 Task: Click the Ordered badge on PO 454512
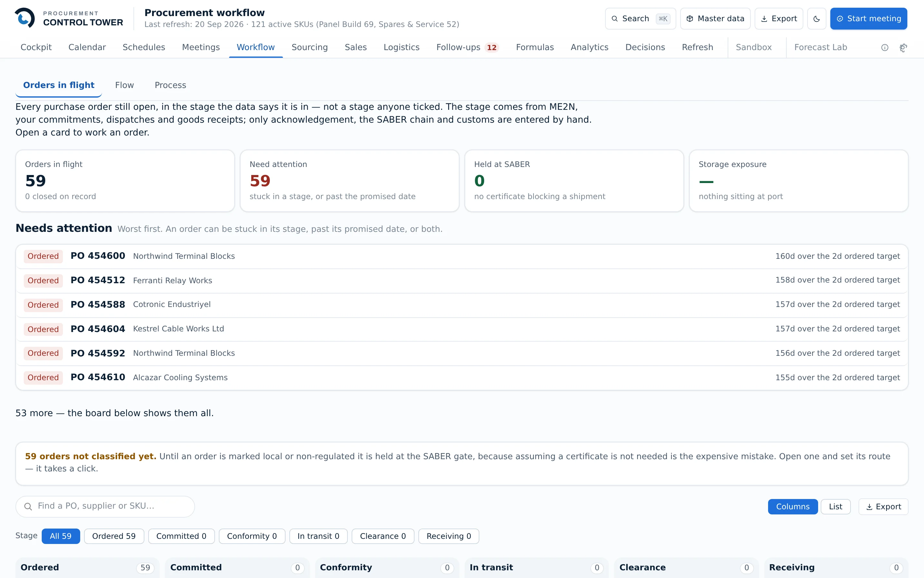(x=43, y=281)
